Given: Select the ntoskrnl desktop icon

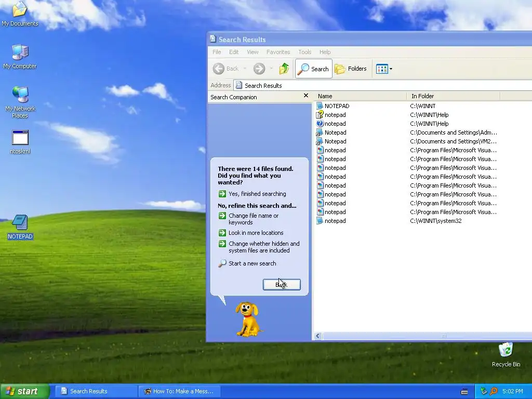Looking at the screenshot, I should pyautogui.click(x=20, y=142).
